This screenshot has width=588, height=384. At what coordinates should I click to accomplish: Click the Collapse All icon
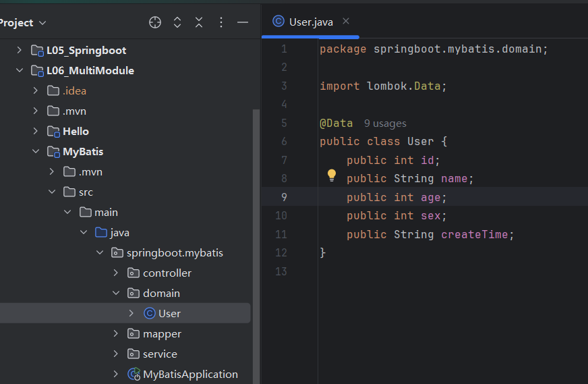pos(199,22)
